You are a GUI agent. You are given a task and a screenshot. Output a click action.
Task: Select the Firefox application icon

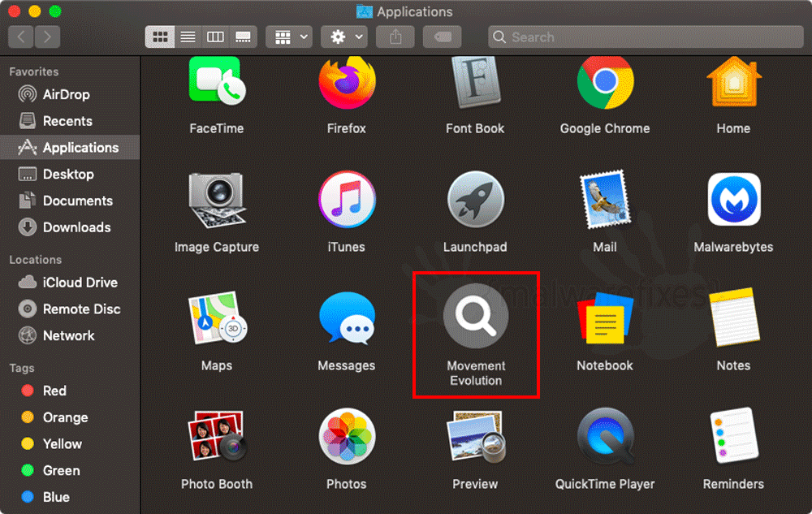(347, 82)
